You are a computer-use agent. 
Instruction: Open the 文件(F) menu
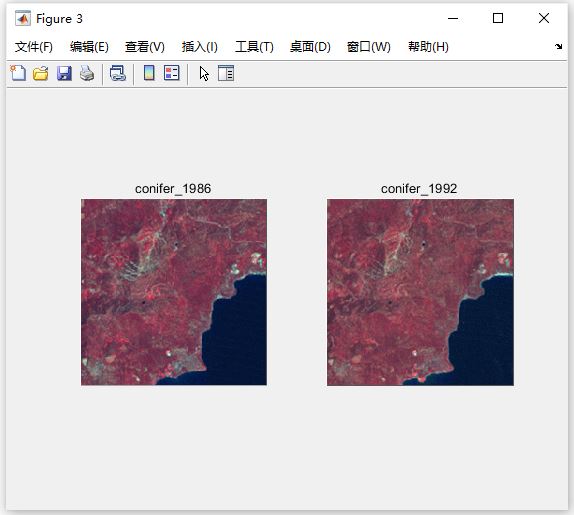tap(34, 47)
